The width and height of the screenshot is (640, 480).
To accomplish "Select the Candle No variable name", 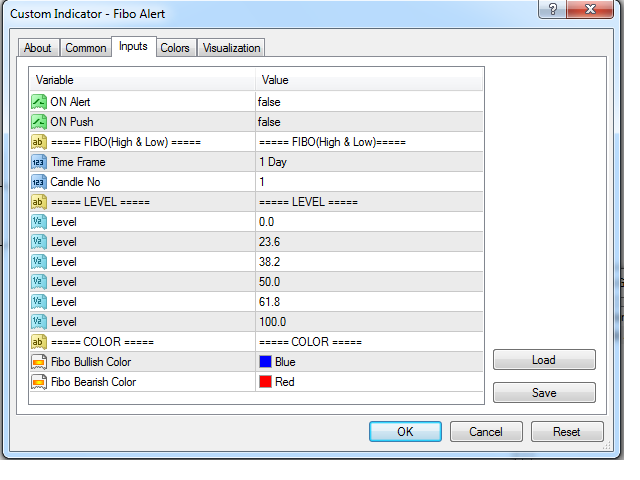I will click(76, 182).
